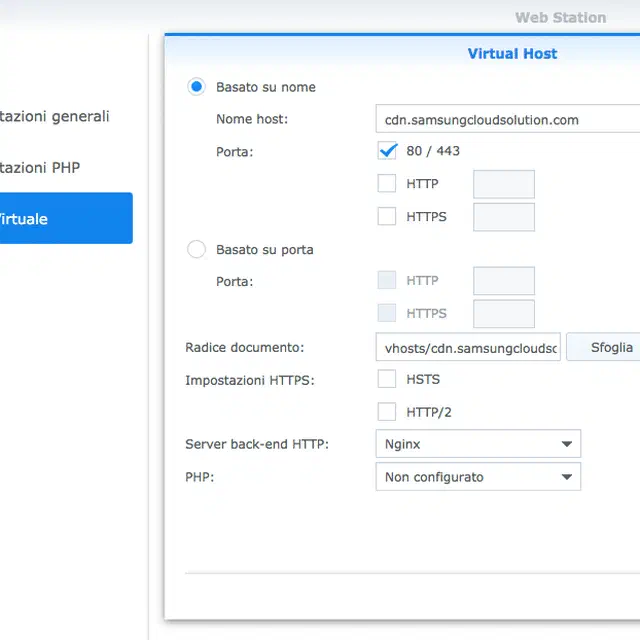Click the "Virtual Host" dialog title
This screenshot has width=640, height=640.
(512, 54)
